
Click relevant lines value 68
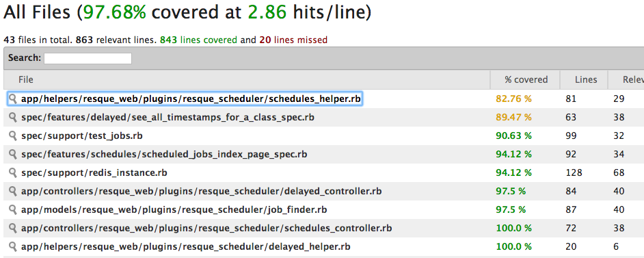pyautogui.click(x=619, y=172)
